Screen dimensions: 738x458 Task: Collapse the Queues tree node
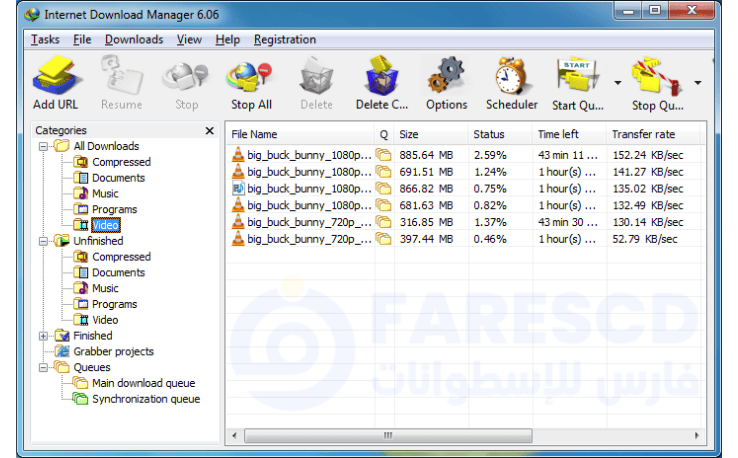(43, 367)
